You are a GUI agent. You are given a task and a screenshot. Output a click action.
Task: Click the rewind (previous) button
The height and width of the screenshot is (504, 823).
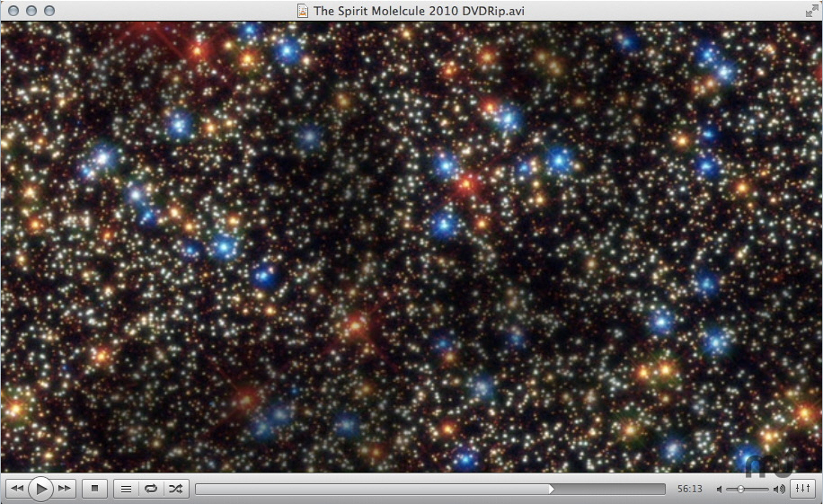(x=16, y=489)
